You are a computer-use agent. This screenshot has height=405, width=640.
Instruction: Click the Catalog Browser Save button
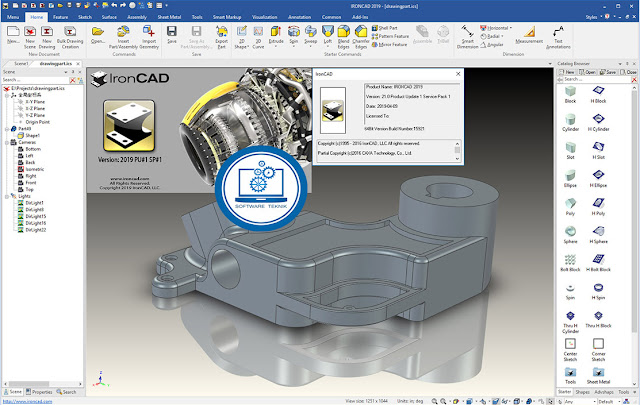608,72
